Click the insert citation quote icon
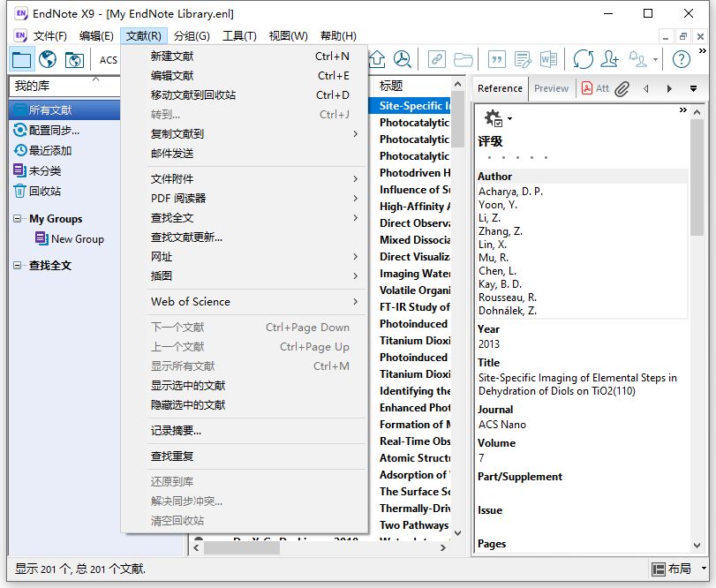 (497, 59)
